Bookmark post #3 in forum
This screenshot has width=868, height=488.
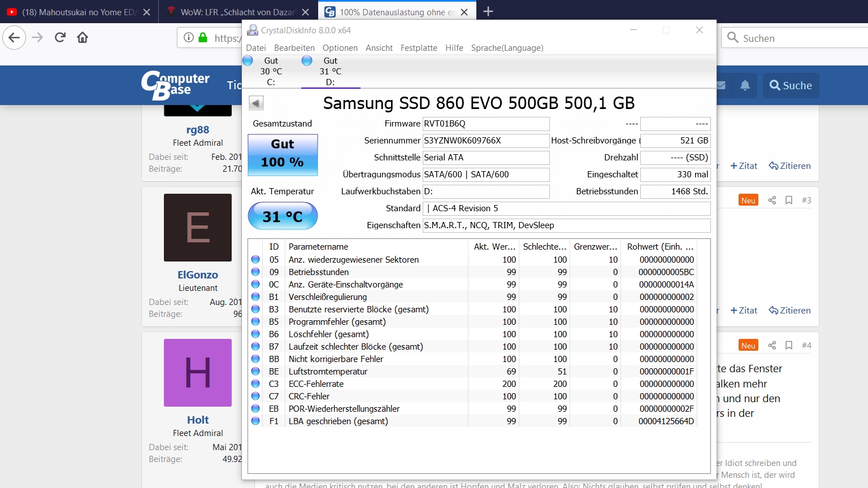pyautogui.click(x=789, y=200)
